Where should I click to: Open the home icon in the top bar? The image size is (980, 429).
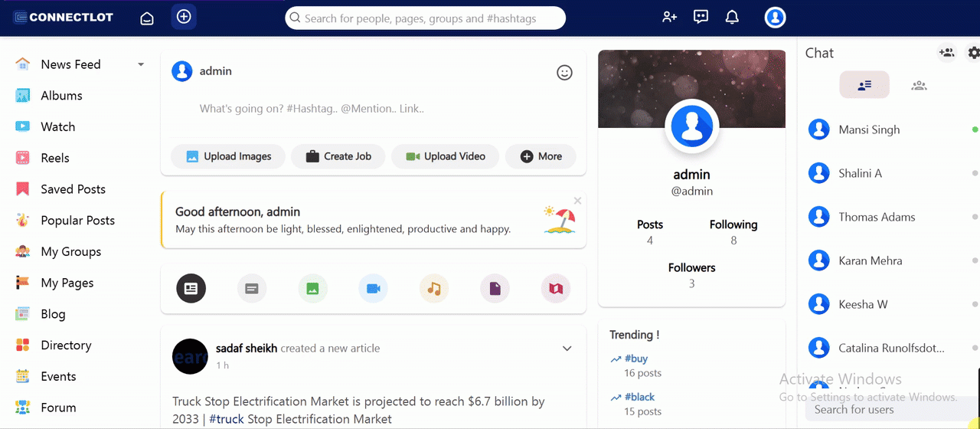tap(147, 18)
